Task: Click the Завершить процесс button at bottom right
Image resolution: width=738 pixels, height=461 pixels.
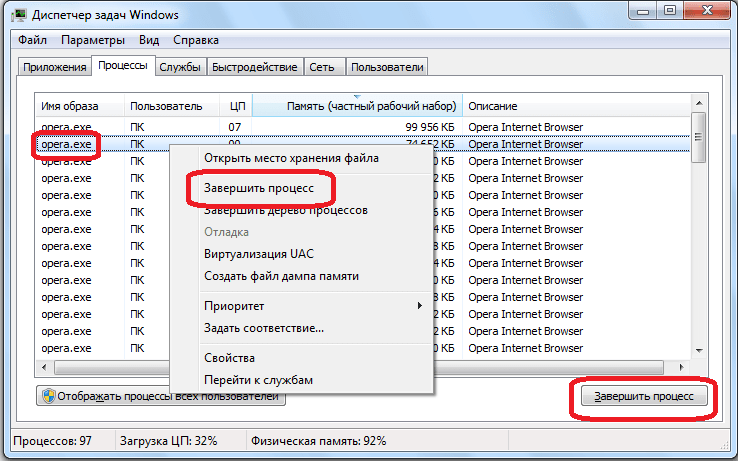Action: point(644,396)
